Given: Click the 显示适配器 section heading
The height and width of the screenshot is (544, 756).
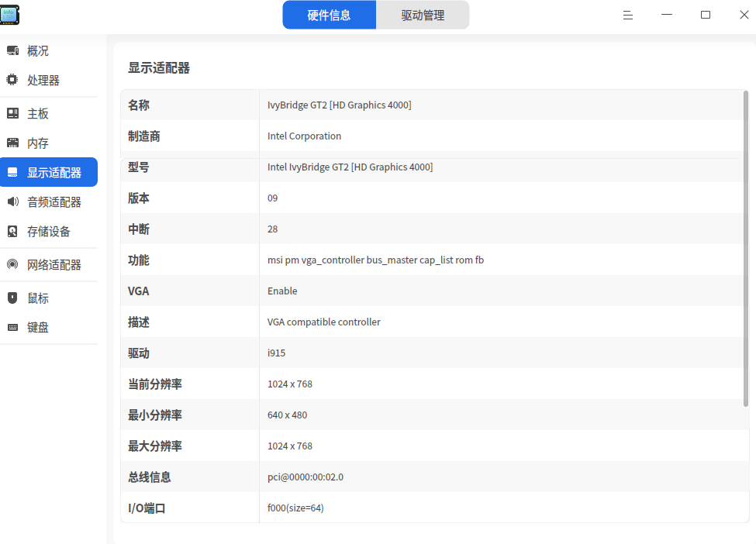Looking at the screenshot, I should coord(159,68).
